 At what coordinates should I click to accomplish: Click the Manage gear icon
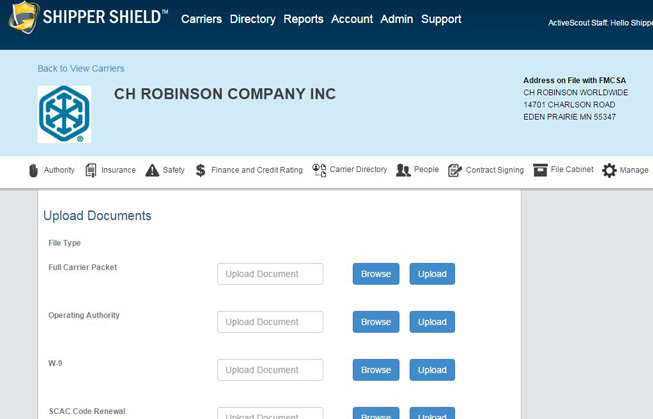609,170
